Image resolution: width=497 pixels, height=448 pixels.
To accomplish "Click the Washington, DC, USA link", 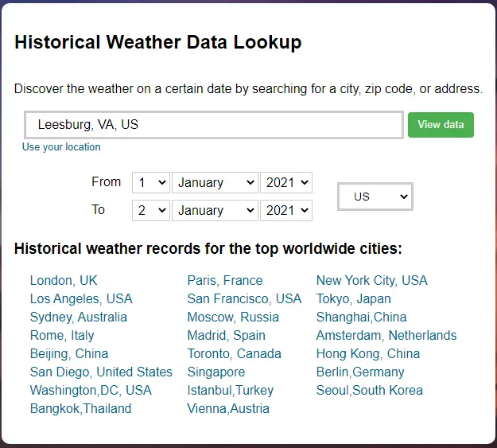I will click(91, 390).
